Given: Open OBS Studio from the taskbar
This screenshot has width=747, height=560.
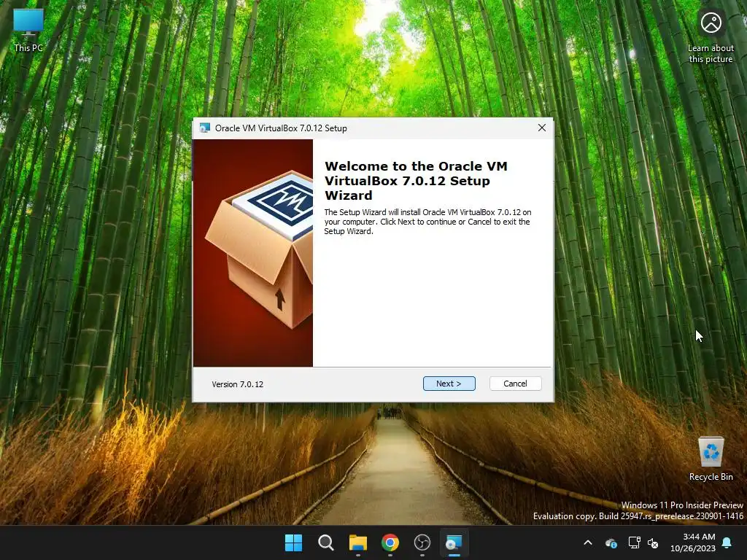Looking at the screenshot, I should pos(422,542).
